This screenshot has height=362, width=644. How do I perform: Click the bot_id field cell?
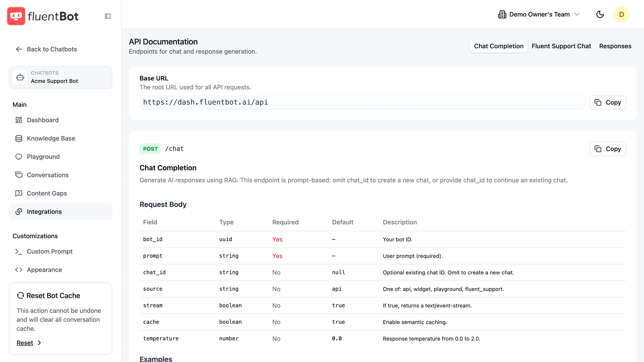click(x=153, y=239)
